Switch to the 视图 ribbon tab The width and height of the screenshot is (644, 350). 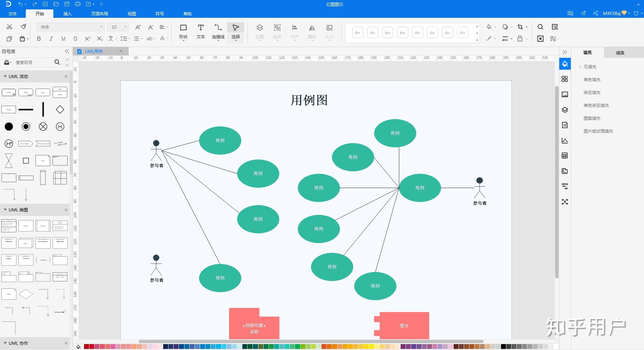point(132,14)
